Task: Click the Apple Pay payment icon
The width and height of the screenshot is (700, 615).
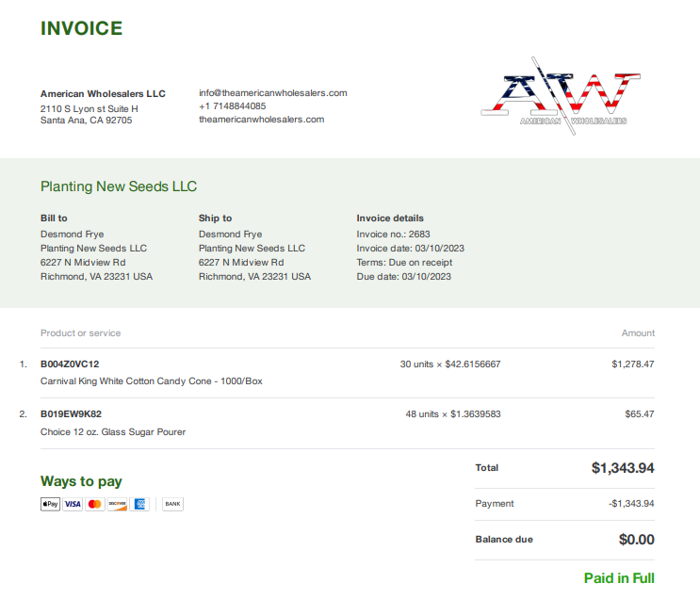Action: click(51, 504)
